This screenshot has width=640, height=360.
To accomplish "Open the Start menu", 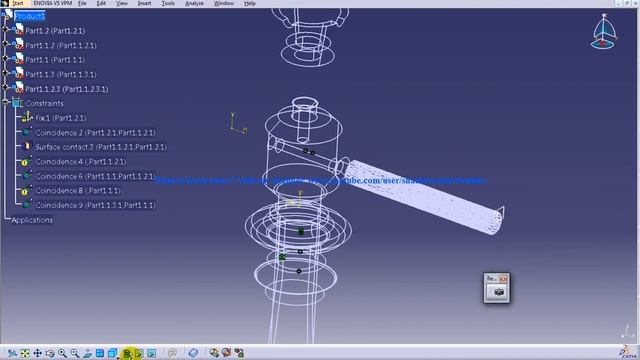I will click(18, 3).
